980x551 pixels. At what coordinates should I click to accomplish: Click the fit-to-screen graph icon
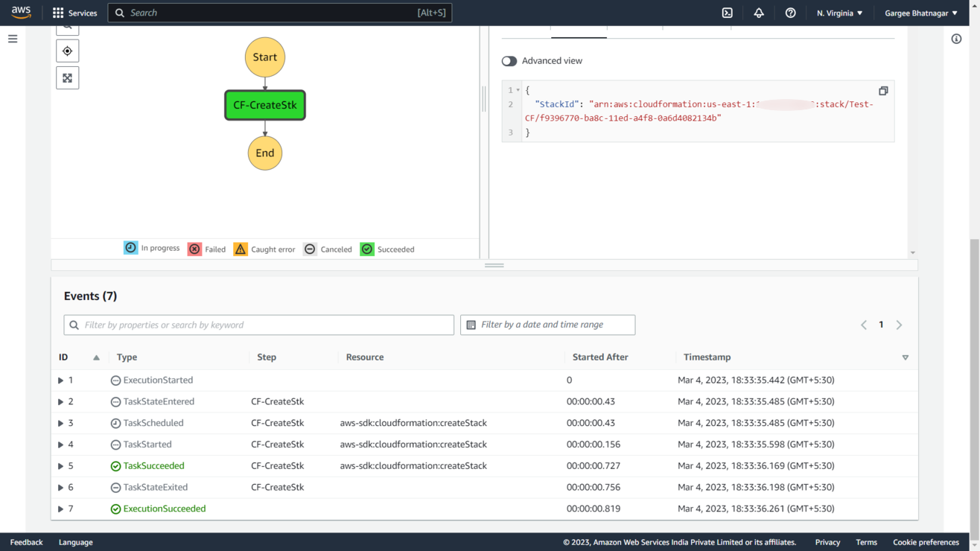[x=67, y=78]
